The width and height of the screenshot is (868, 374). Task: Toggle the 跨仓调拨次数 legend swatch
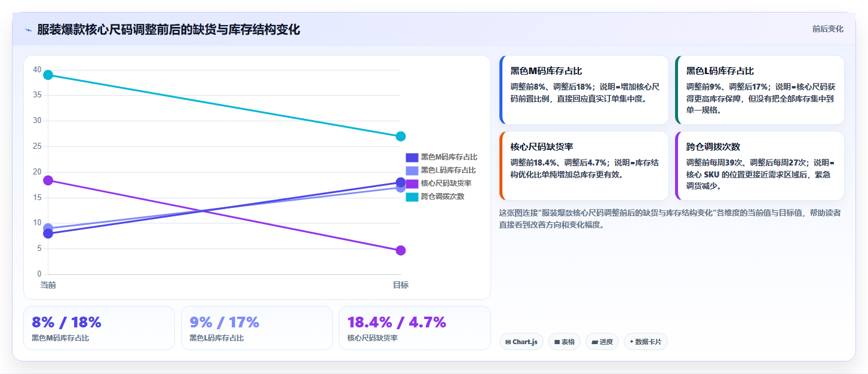point(412,197)
